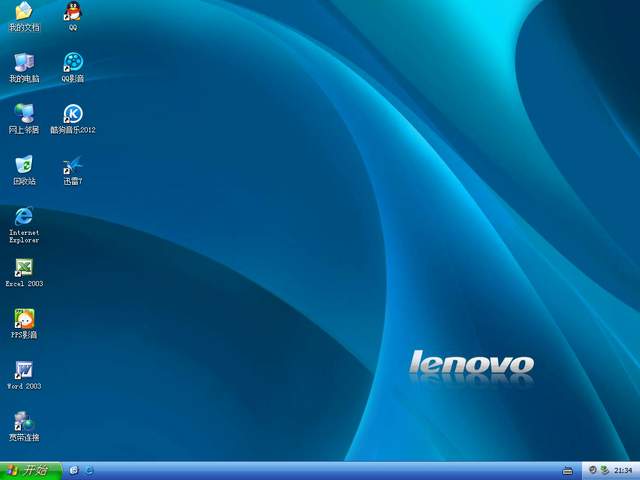
Task: Click the round gray tray icon
Action: (x=593, y=470)
